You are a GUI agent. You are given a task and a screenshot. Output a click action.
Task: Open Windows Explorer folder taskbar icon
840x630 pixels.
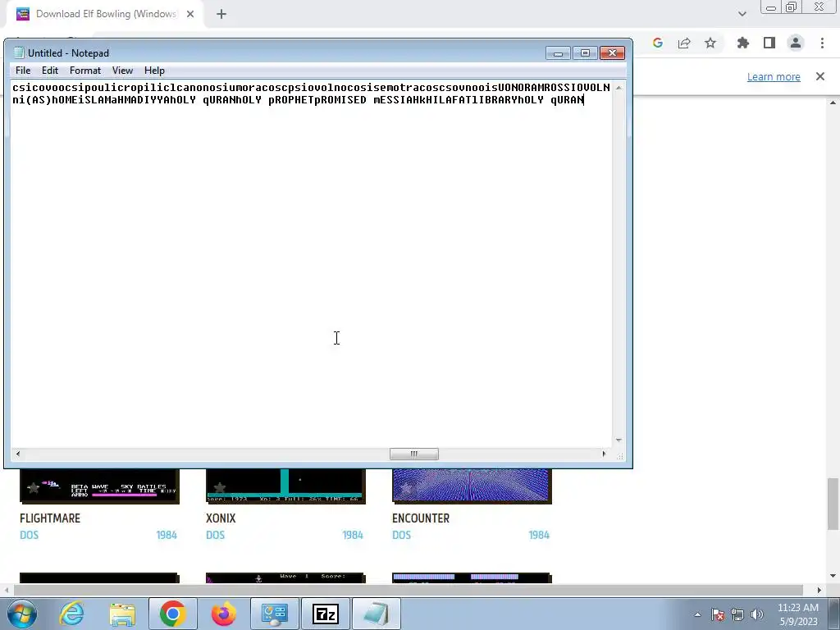click(x=122, y=614)
